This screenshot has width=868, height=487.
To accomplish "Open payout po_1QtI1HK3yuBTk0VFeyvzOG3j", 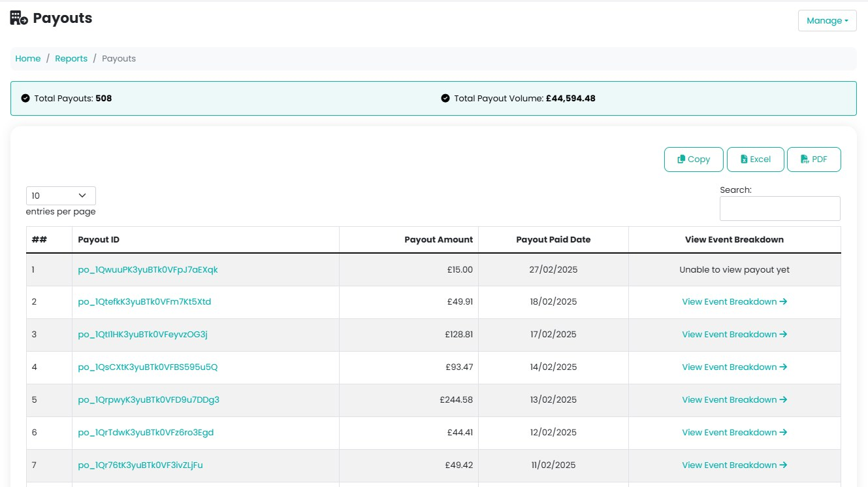I will (142, 335).
